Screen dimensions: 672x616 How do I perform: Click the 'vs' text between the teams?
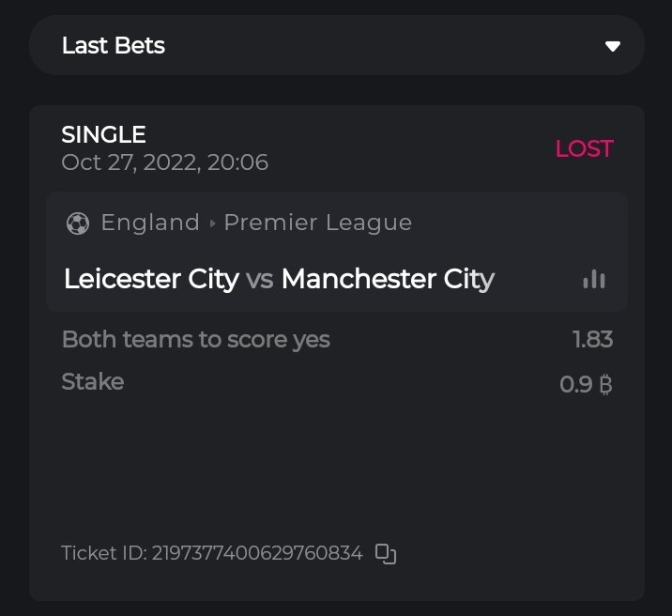[x=259, y=280]
